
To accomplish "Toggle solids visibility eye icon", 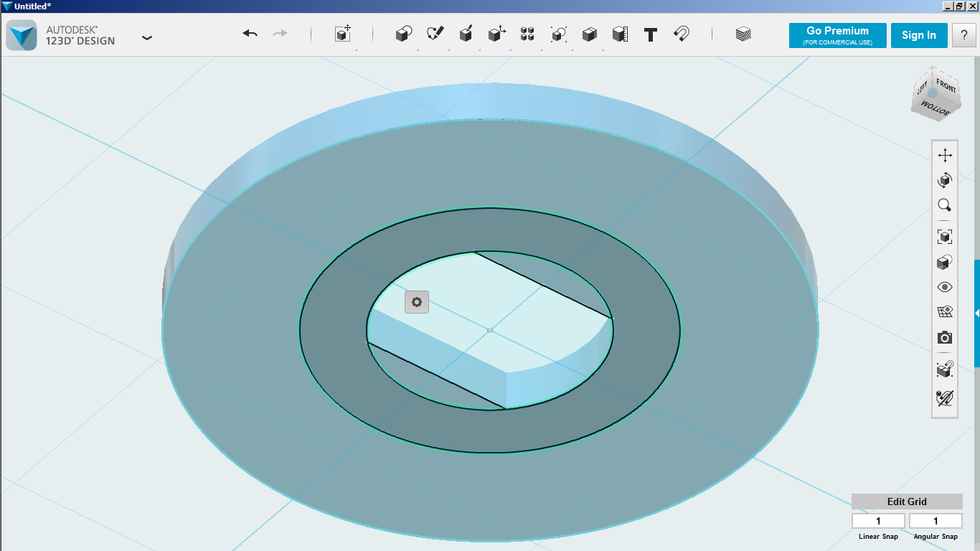I will pyautogui.click(x=945, y=287).
